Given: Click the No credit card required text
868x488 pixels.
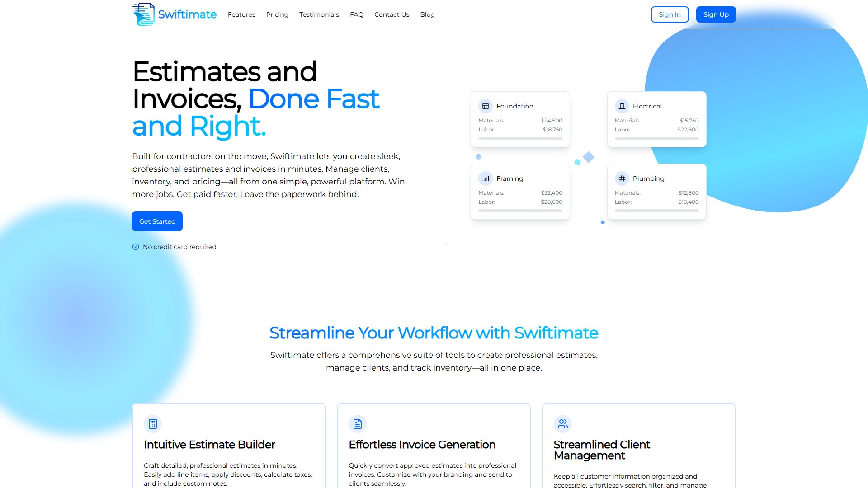Looking at the screenshot, I should click(179, 247).
